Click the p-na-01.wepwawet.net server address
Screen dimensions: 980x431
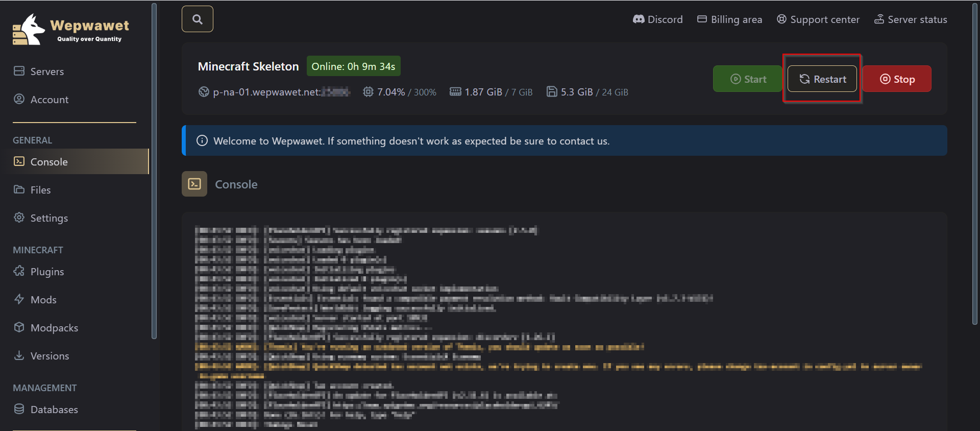point(281,92)
